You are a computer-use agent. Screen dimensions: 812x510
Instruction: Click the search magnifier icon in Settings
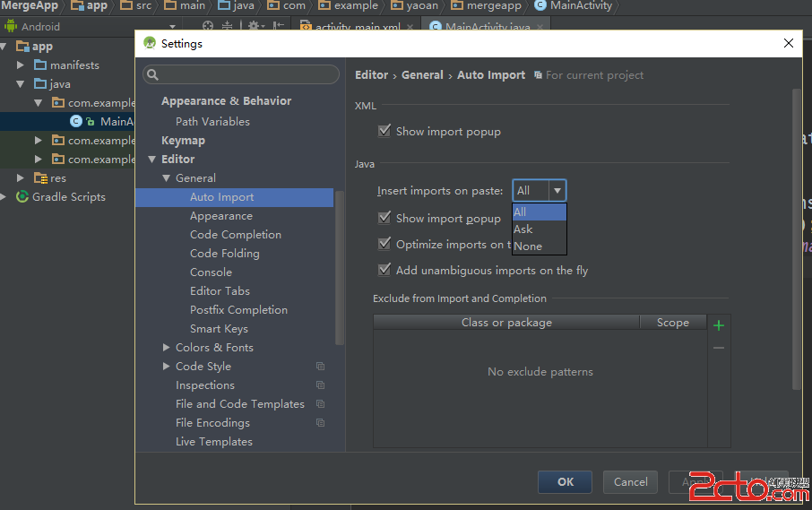[x=152, y=74]
